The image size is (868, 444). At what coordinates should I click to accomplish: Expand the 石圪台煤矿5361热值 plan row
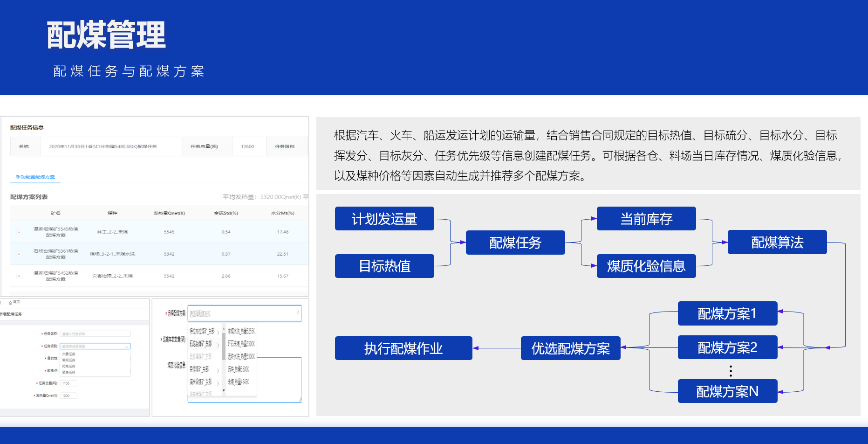19,254
